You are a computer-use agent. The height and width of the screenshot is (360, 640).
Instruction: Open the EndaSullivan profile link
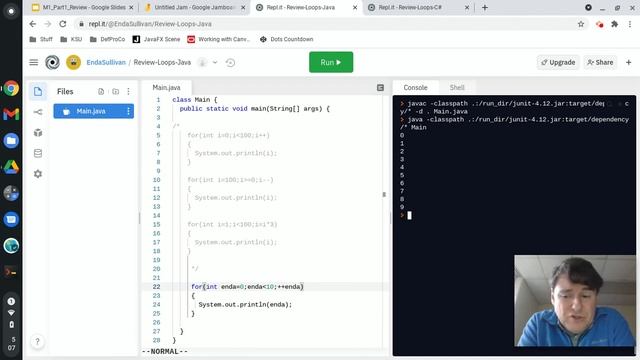coord(106,62)
